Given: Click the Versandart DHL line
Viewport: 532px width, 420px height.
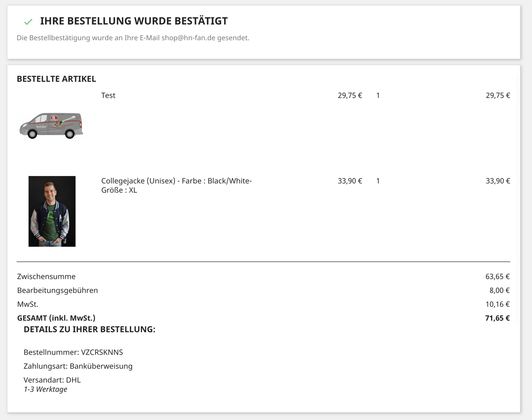Looking at the screenshot, I should (52, 380).
